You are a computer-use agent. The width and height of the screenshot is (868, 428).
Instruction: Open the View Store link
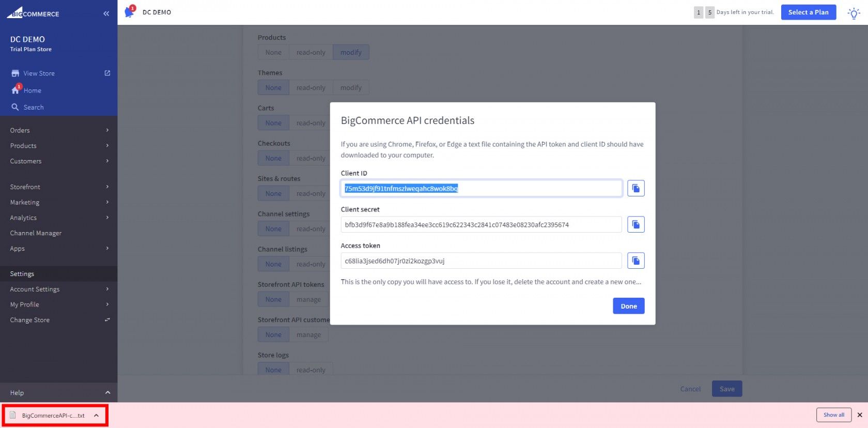[x=39, y=73]
